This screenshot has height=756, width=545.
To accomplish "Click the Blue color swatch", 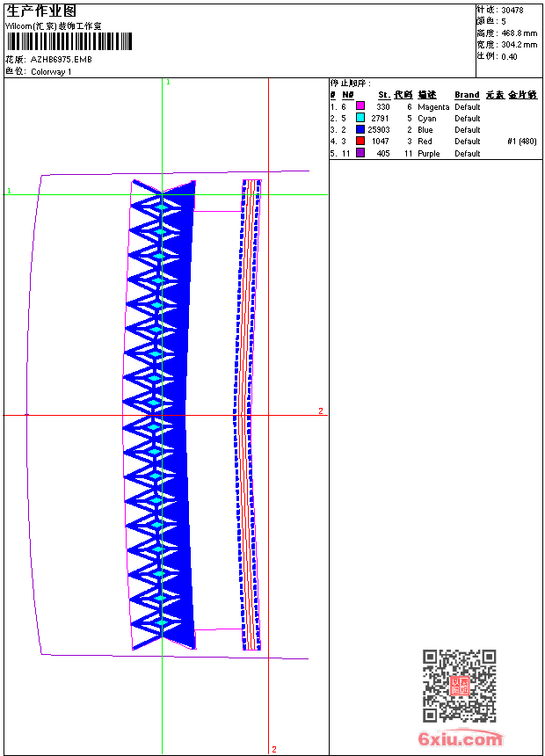I will point(360,129).
